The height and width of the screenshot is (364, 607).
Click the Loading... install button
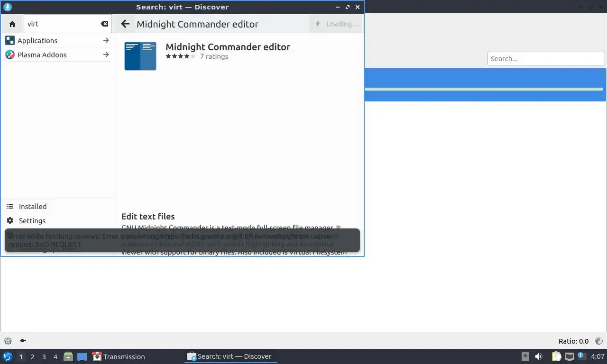336,24
